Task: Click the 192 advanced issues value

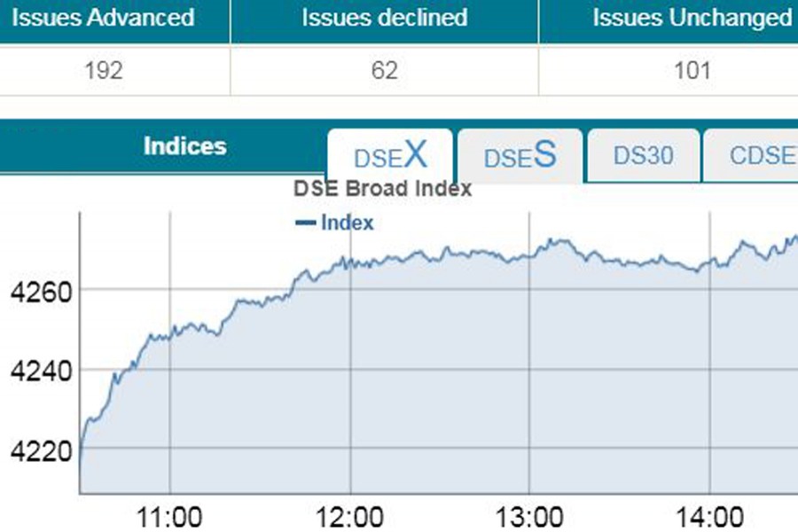Action: pos(103,71)
